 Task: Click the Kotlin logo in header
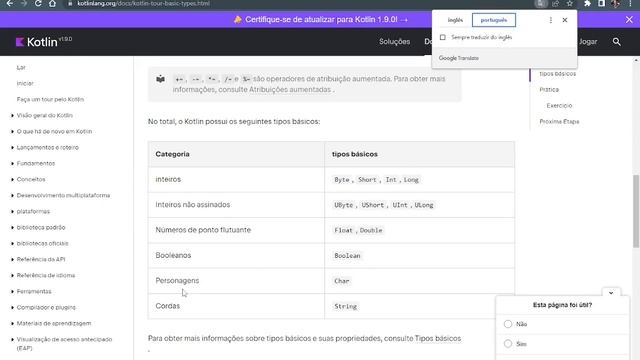(x=37, y=42)
